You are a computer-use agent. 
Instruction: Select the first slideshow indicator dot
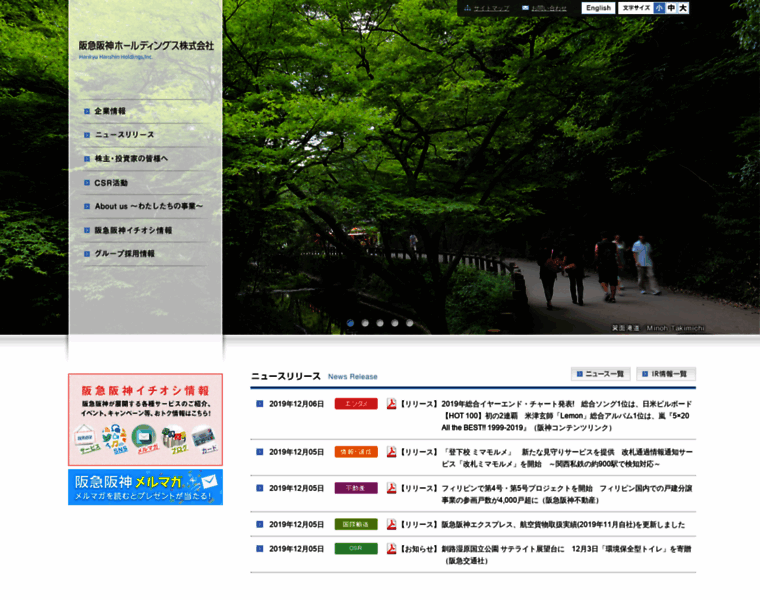click(350, 323)
